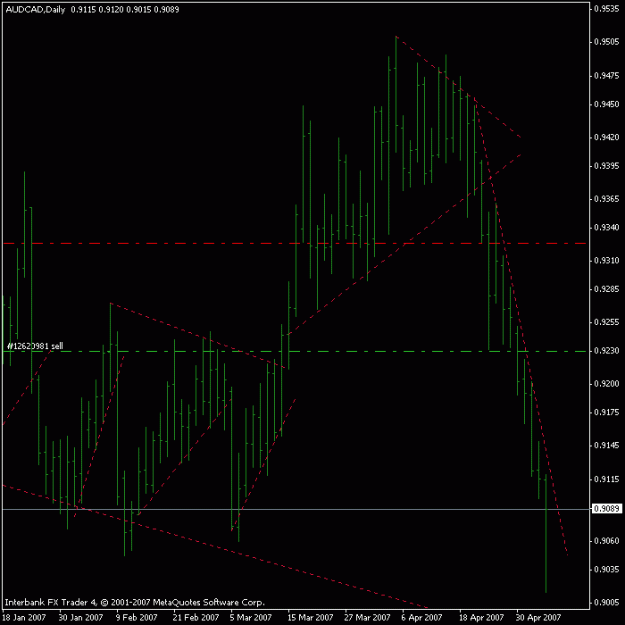The height and width of the screenshot is (625, 625).
Task: Click the 0.9255 price scale label
Action: (x=607, y=322)
